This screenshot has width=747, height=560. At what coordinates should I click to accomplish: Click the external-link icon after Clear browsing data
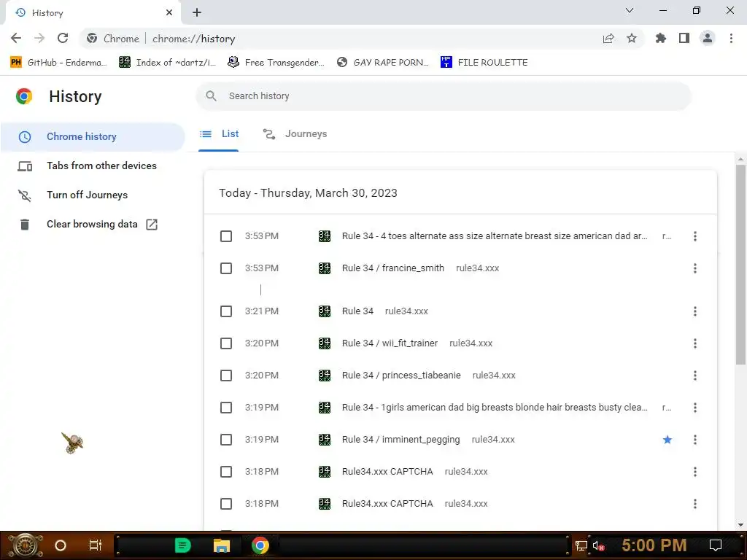point(152,225)
